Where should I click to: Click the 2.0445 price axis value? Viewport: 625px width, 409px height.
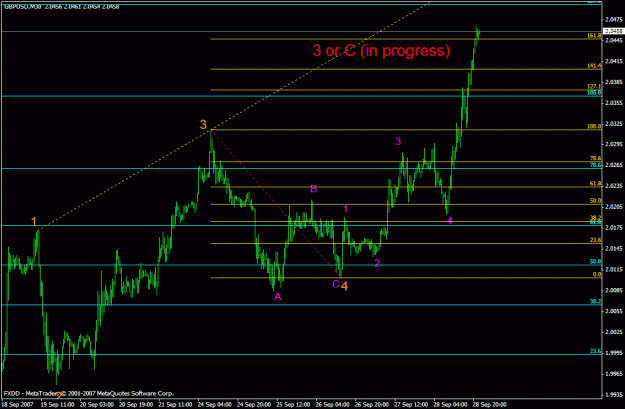pyautogui.click(x=614, y=40)
